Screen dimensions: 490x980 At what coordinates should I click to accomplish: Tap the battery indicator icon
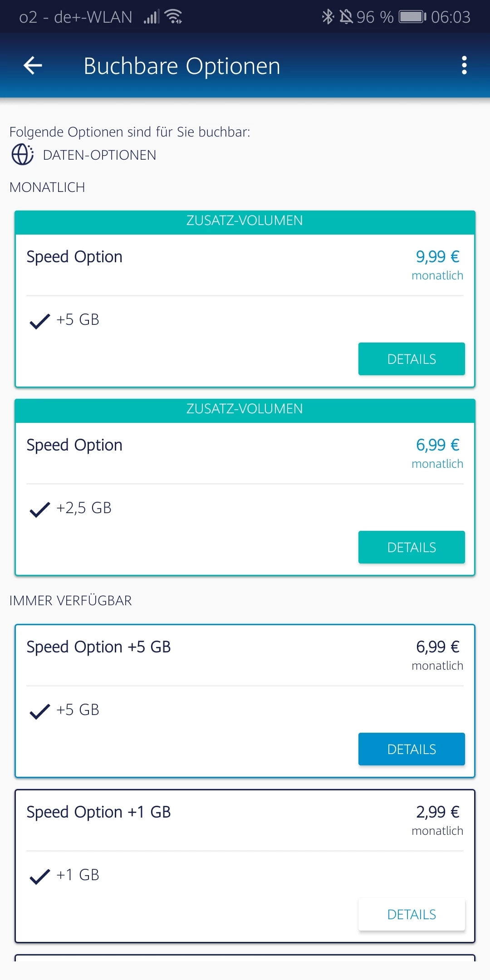click(412, 17)
